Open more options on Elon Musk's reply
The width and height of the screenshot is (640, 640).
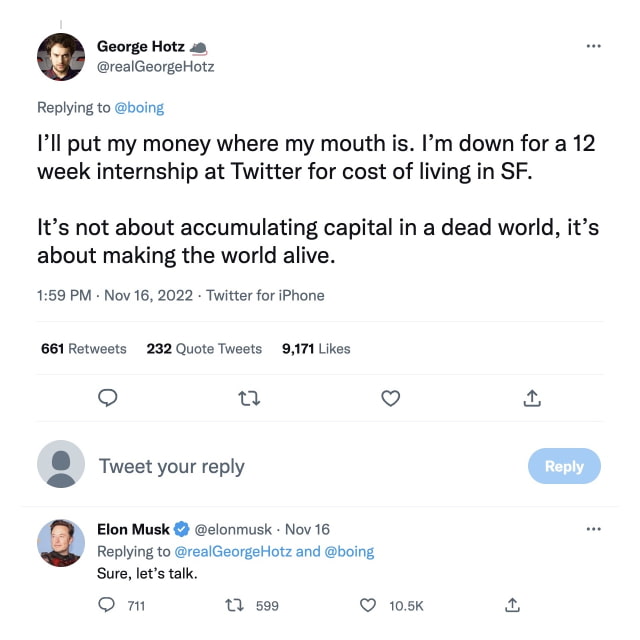(x=593, y=529)
